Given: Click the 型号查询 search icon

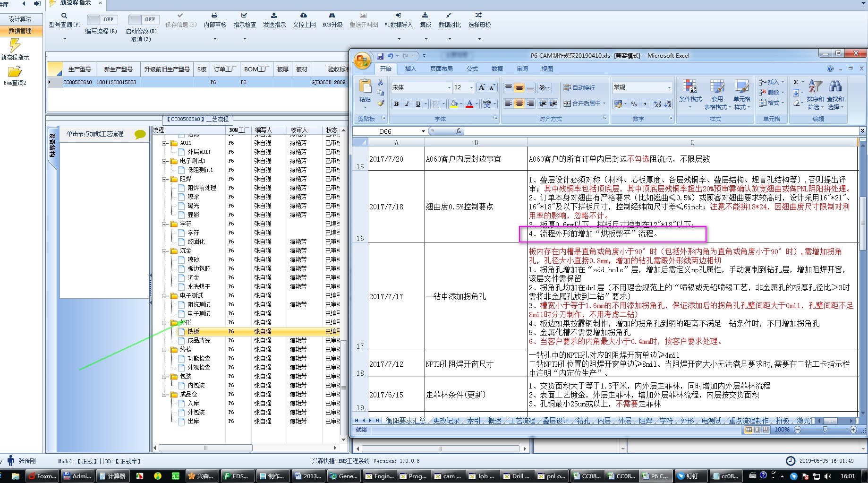Looking at the screenshot, I should click(x=64, y=16).
